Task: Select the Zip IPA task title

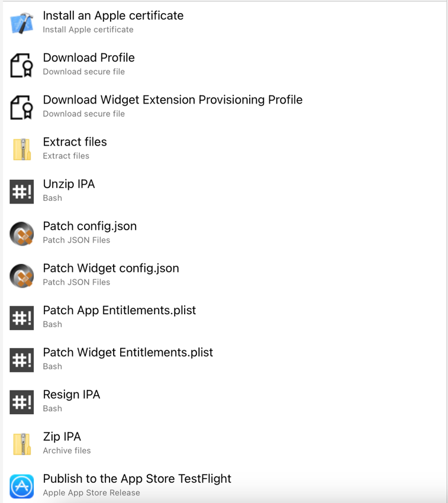Action: 62,437
